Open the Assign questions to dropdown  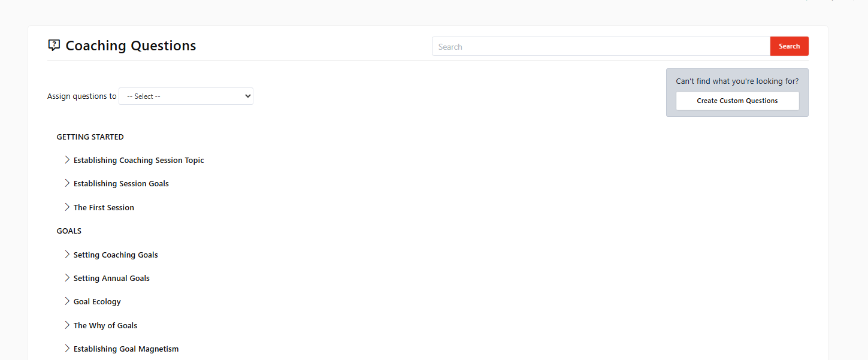(186, 96)
